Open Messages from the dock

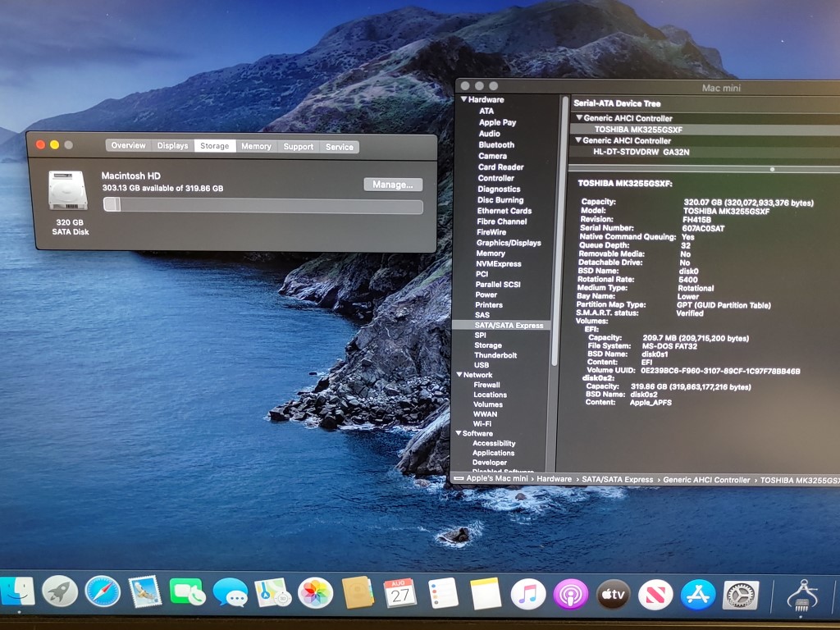[231, 592]
